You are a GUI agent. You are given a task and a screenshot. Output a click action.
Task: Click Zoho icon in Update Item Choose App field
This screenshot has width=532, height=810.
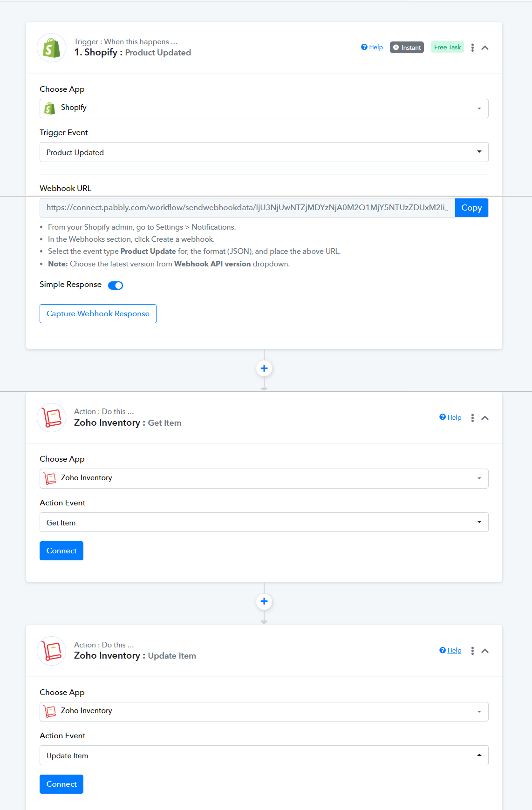pyautogui.click(x=50, y=711)
